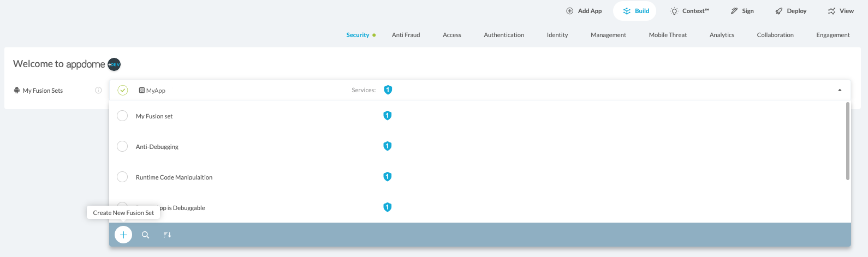
Task: Click the info icon beside My Fusion Sets
Action: tap(98, 91)
